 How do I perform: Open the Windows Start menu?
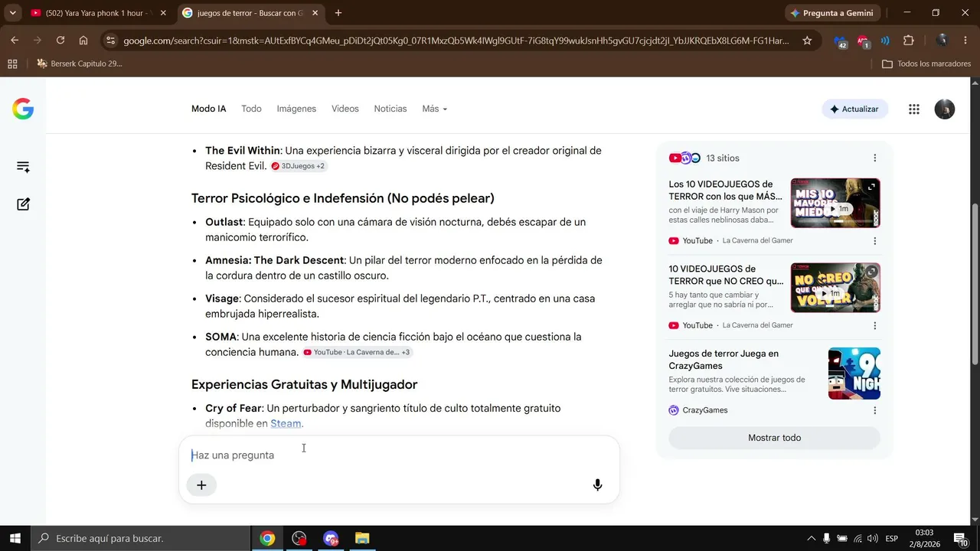[15, 538]
